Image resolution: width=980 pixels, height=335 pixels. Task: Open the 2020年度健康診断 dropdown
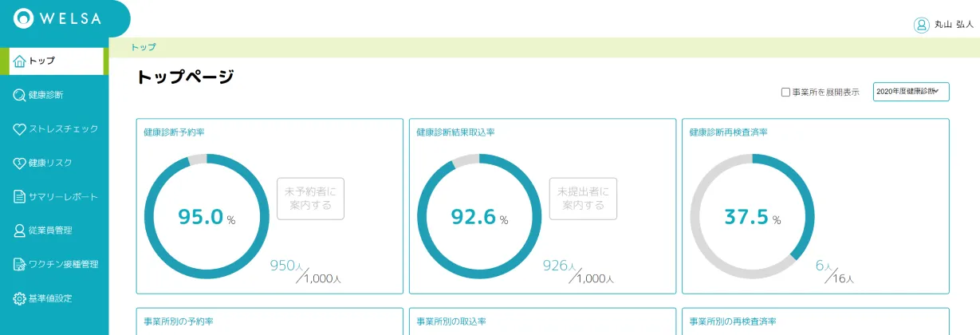click(911, 92)
